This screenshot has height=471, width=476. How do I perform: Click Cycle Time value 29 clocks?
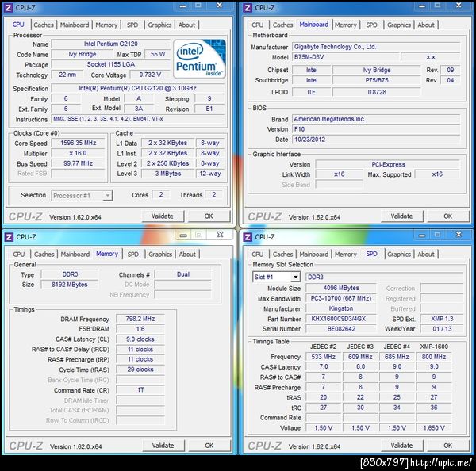(x=140, y=370)
